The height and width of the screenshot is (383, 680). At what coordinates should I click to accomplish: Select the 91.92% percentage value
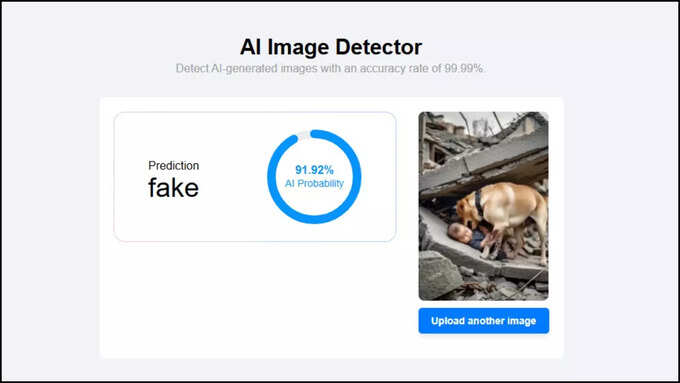pos(314,170)
